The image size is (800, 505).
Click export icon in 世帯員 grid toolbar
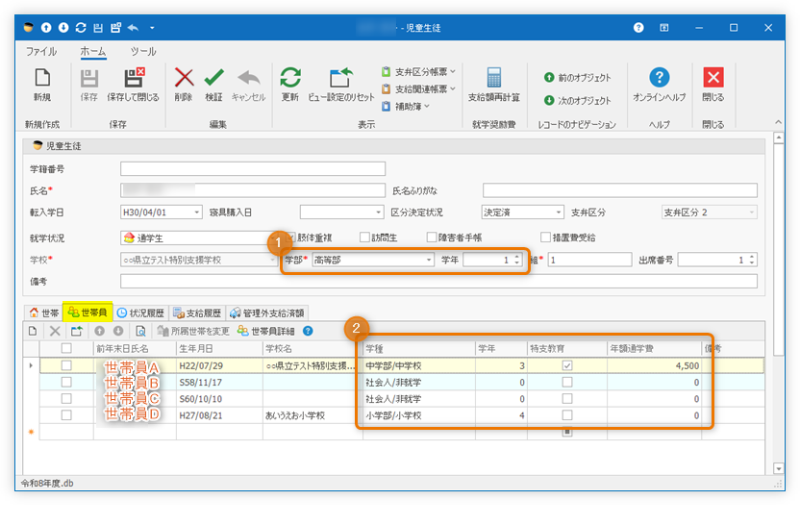pos(77,331)
